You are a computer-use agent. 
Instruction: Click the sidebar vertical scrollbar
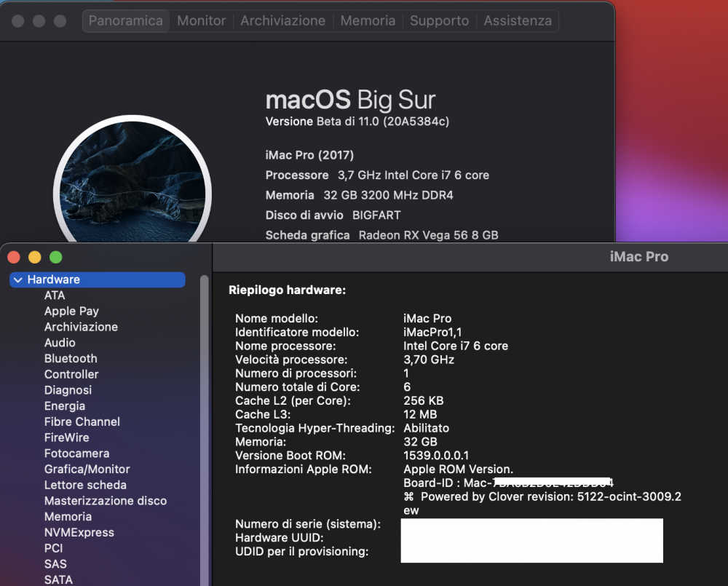point(205,430)
